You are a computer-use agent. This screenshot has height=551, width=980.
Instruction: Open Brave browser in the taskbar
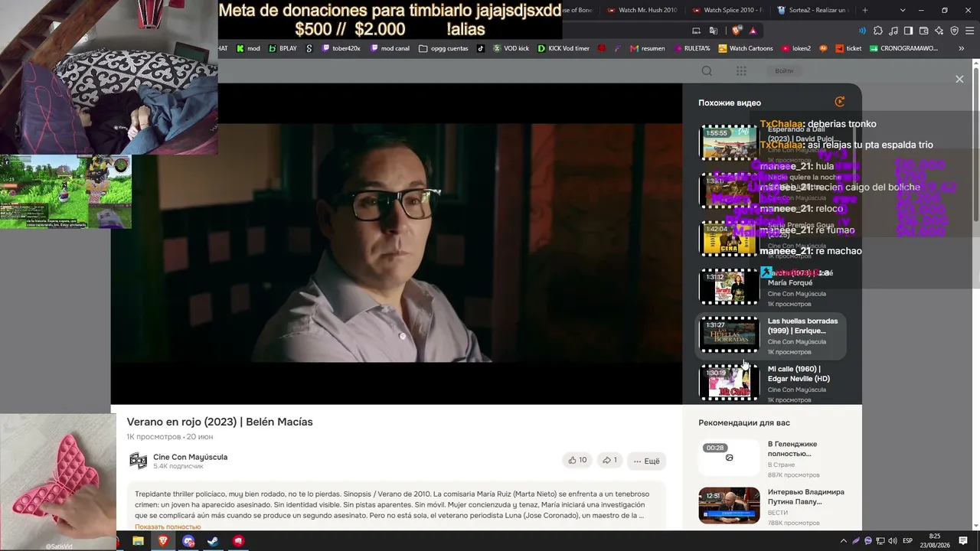coord(163,541)
